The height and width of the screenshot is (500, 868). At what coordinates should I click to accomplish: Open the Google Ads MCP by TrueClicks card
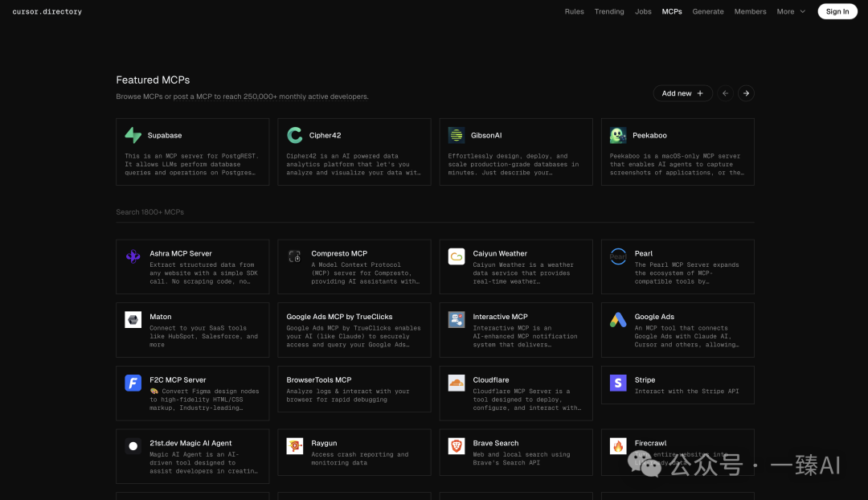354,330
